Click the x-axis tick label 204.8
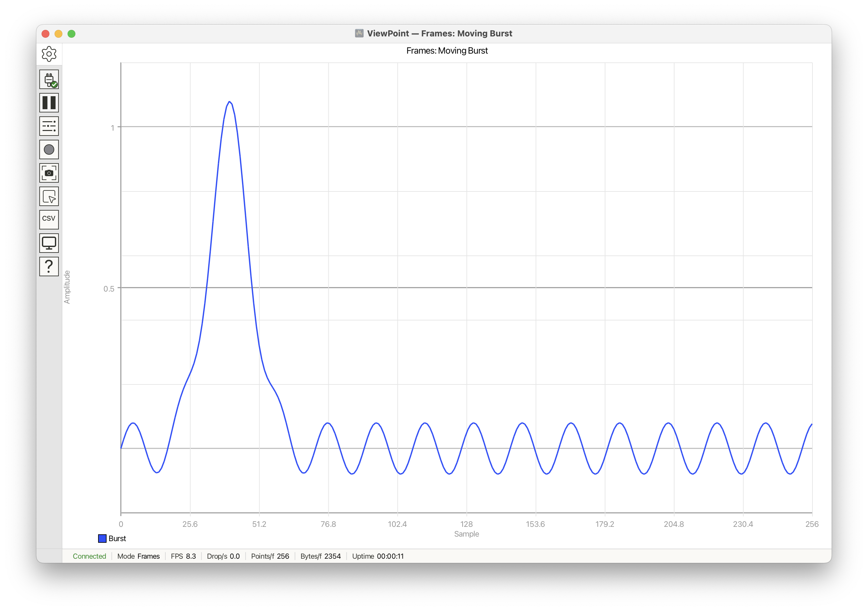This screenshot has width=868, height=611. [x=674, y=524]
